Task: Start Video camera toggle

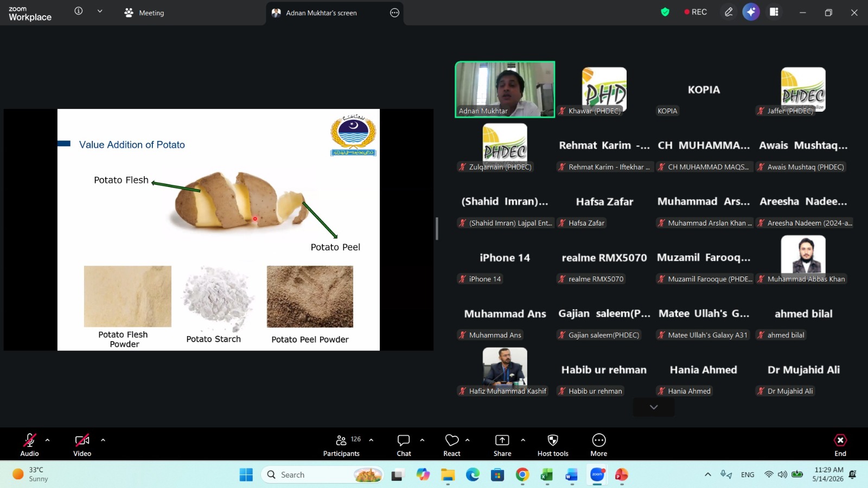Action: (82, 440)
